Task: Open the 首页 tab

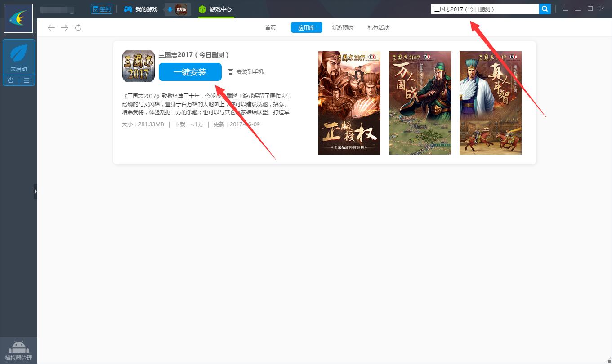Action: 270,28
